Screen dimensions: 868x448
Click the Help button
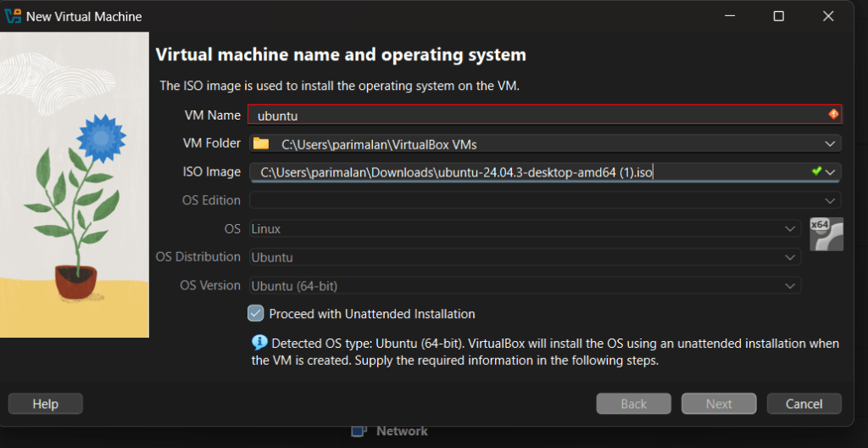(x=46, y=404)
